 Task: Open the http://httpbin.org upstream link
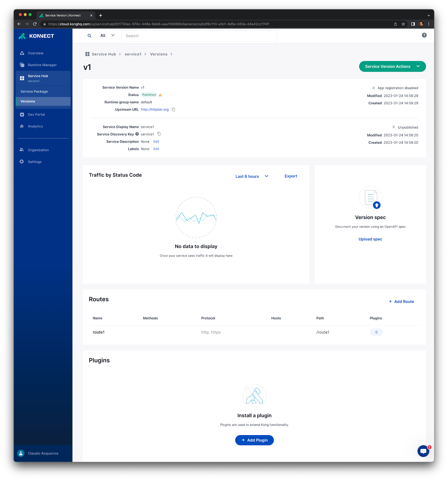coord(154,110)
